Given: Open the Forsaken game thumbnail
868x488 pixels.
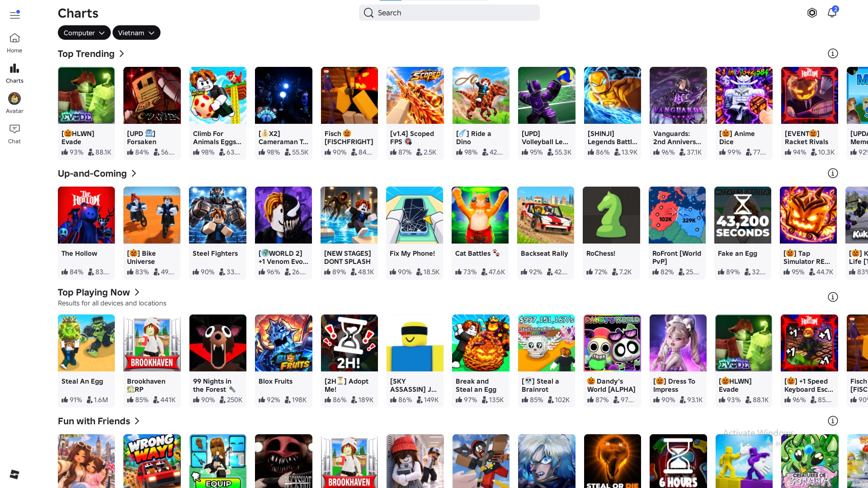Looking at the screenshot, I should (x=152, y=95).
